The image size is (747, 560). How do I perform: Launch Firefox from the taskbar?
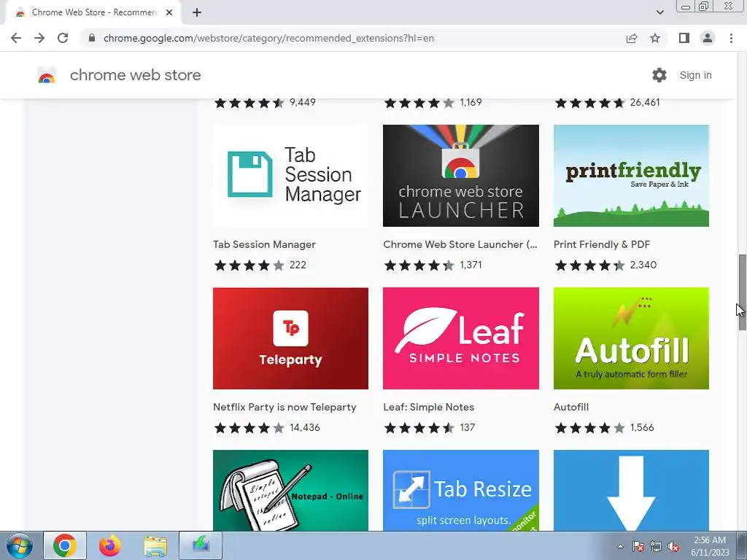pos(110,545)
